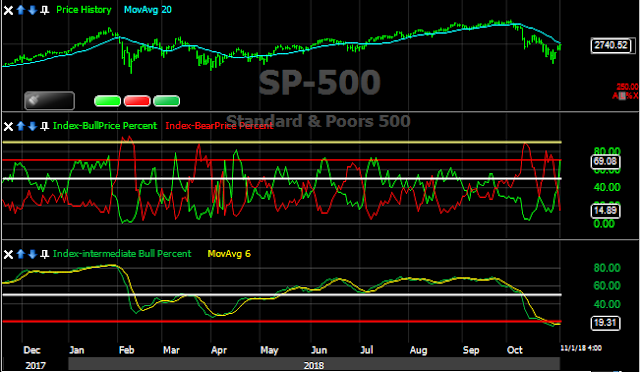Click the Jun month label on time axis

point(319,350)
